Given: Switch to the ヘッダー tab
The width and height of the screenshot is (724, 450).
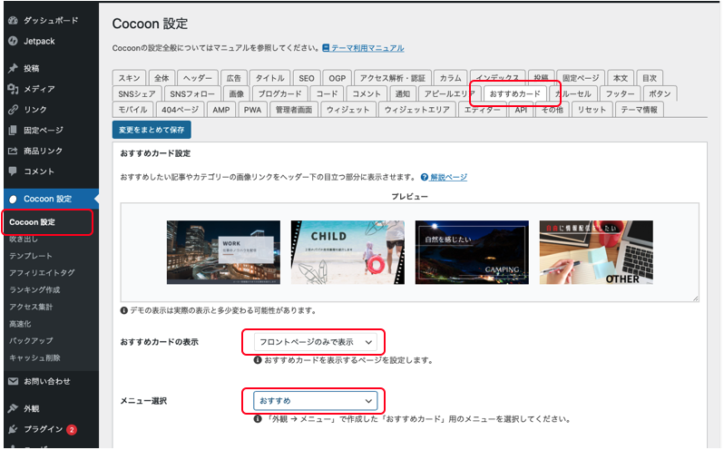Looking at the screenshot, I should [198, 78].
